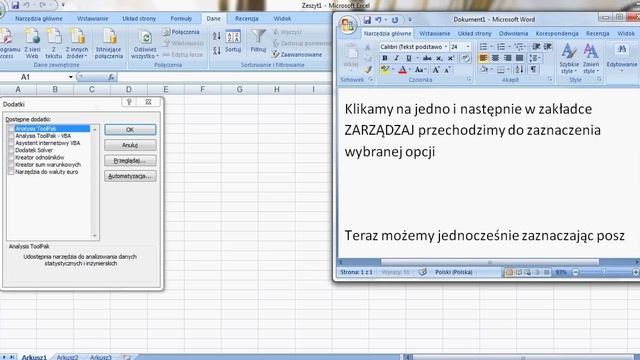
Task: Click Polski (Polska) language in Word status bar
Action: (x=453, y=272)
